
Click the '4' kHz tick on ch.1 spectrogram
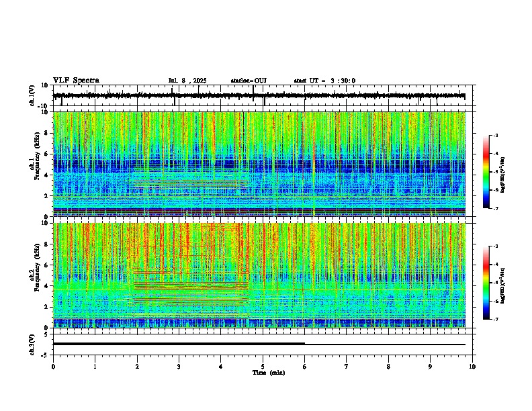pyautogui.click(x=46, y=175)
